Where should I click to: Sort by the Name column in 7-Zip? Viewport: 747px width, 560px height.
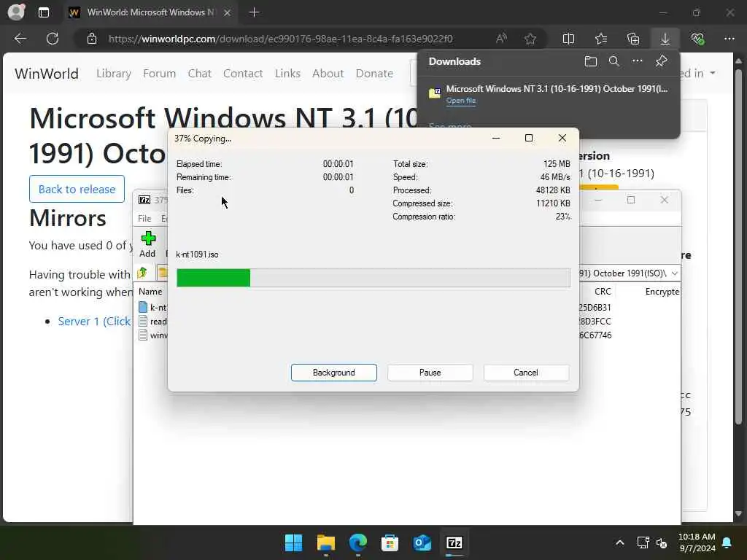point(150,292)
